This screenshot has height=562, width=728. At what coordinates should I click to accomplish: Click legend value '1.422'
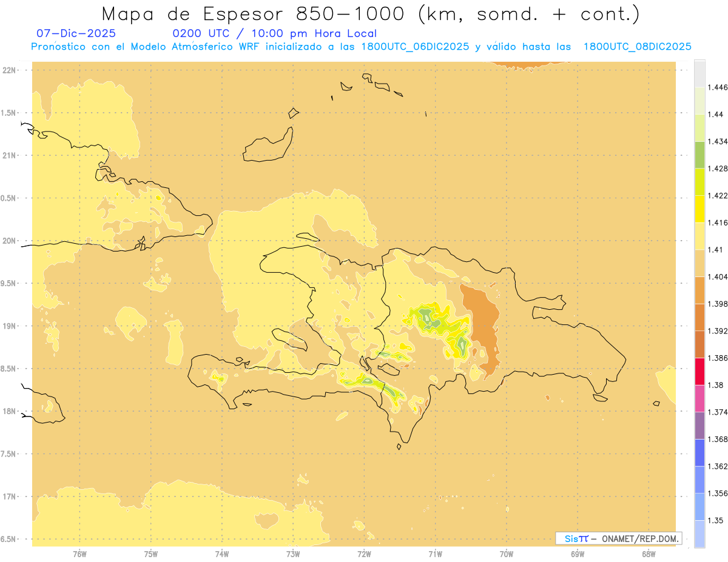[x=718, y=195]
